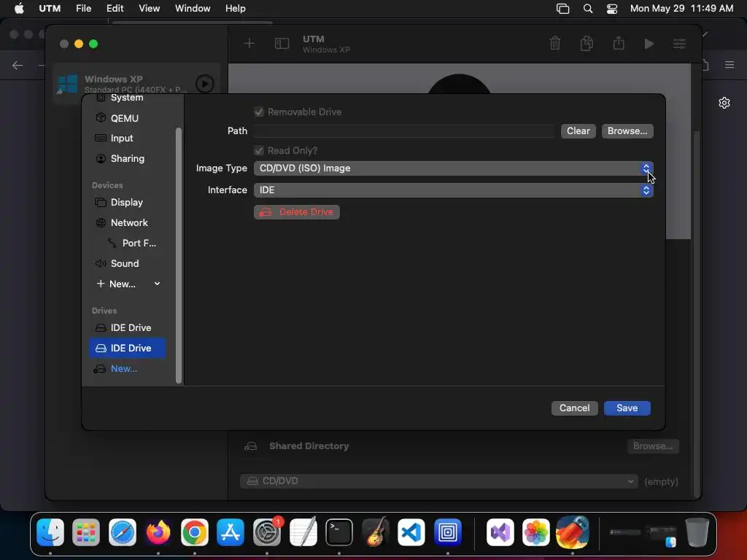Click the UTM add virtual machine plus icon
The image size is (747, 560).
click(x=249, y=44)
